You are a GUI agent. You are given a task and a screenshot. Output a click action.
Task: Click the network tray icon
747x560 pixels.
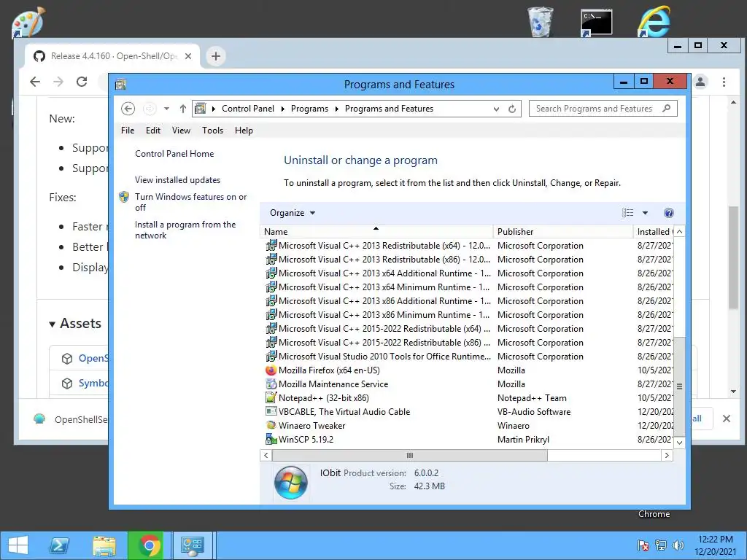click(661, 545)
